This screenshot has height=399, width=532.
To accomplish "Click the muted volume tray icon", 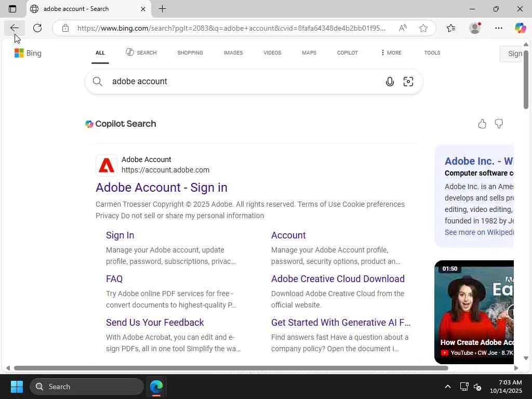I will 477,387.
